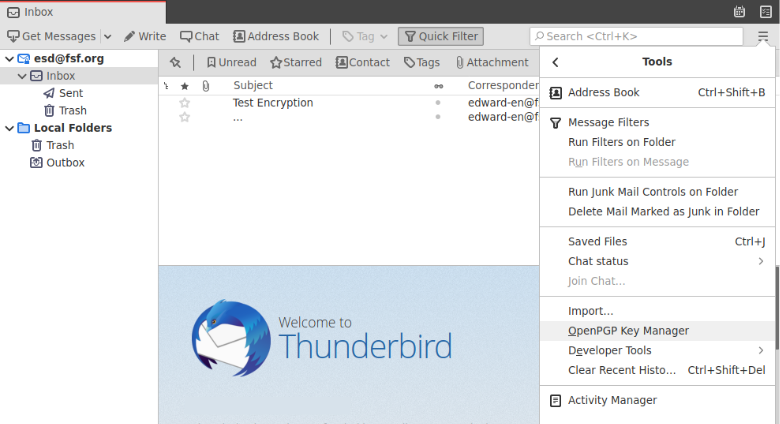Open the Calendar tab icon
The width and height of the screenshot is (780, 424).
[739, 11]
